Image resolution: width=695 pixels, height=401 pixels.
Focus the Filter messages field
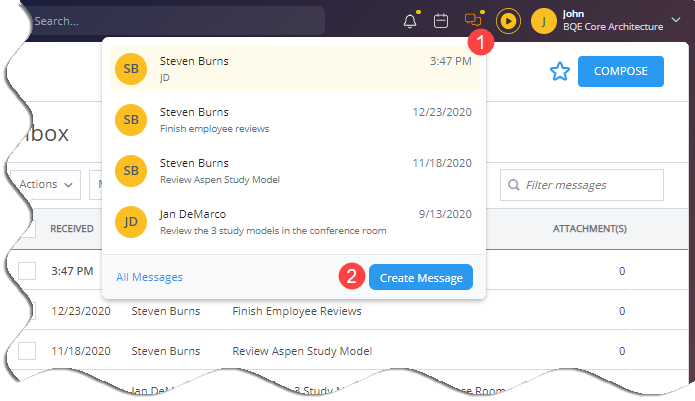[582, 185]
